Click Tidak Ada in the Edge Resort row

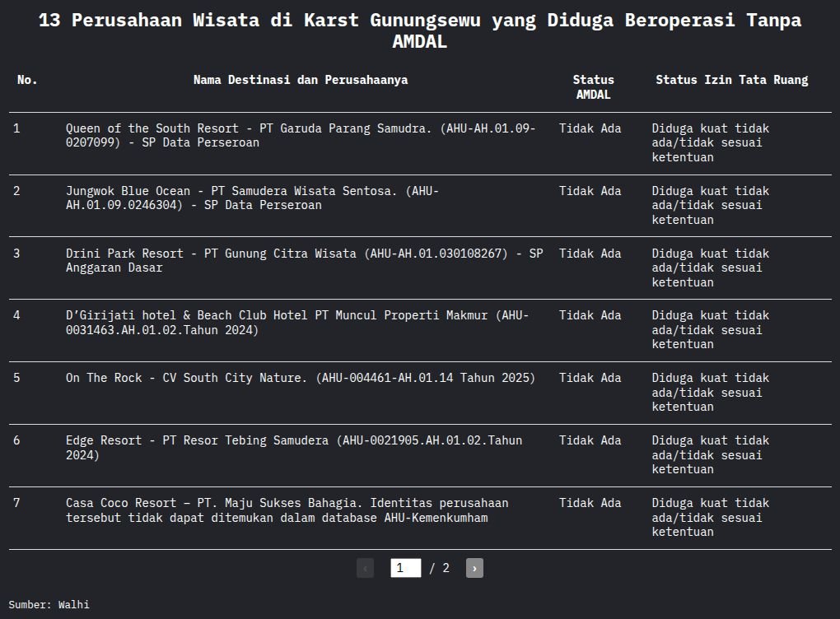tap(590, 440)
